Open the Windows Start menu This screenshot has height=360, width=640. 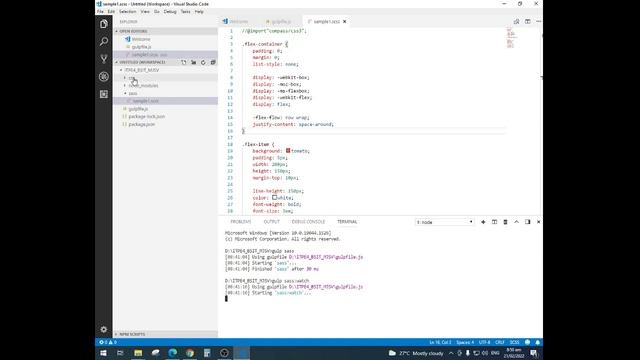[x=103, y=353]
